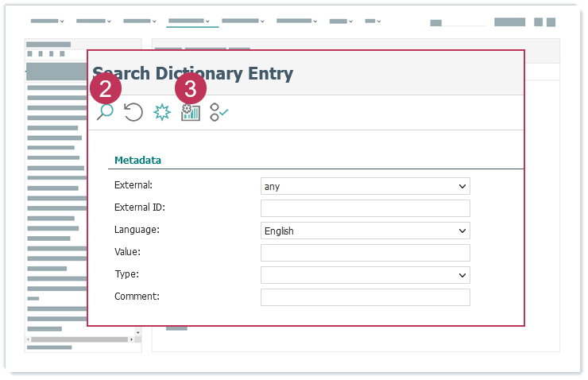588x380 pixels.
Task: Click into the External ID field
Action: [x=365, y=208]
